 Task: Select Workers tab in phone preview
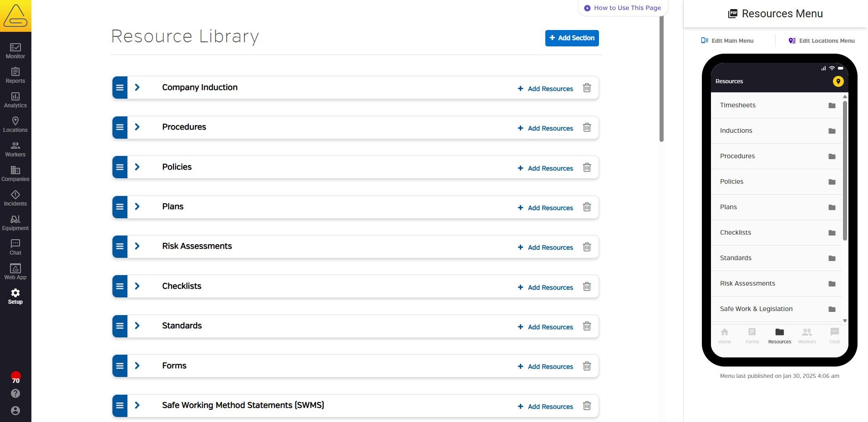[807, 336]
